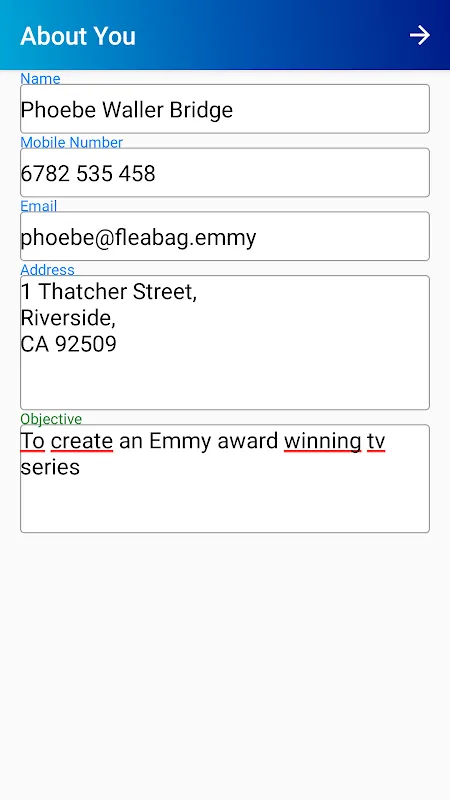Viewport: 450px width, 800px height.
Task: Click the underlined word "tv"
Action: point(376,441)
